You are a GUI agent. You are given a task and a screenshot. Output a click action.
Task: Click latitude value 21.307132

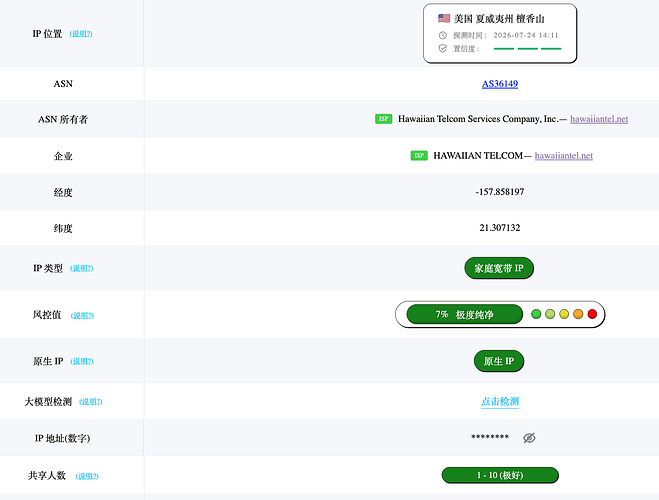500,228
